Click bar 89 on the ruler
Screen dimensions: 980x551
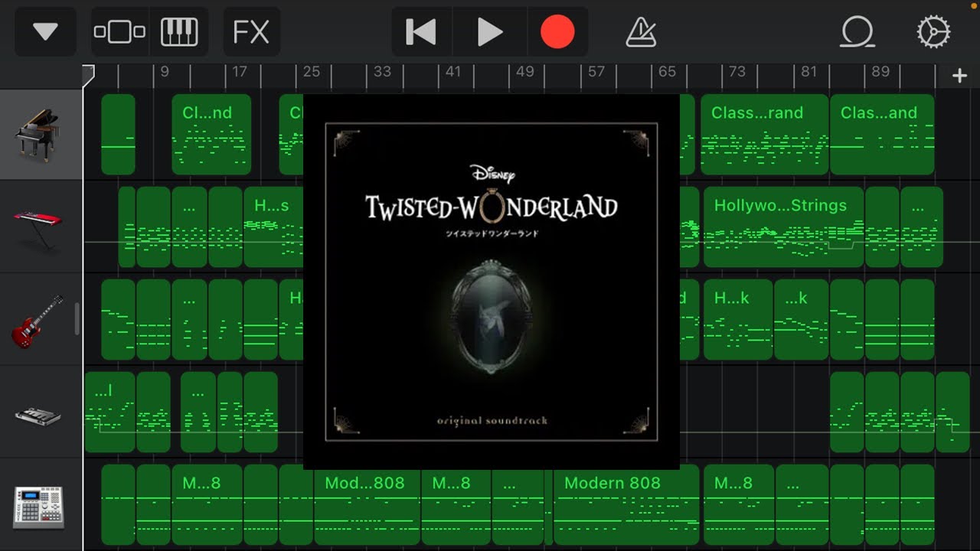[880, 72]
